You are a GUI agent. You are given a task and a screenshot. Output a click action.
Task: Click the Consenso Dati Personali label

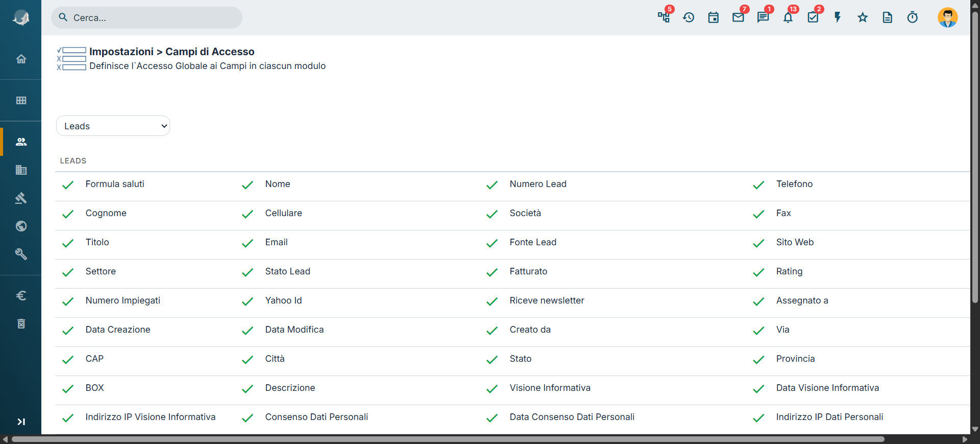coord(316,417)
